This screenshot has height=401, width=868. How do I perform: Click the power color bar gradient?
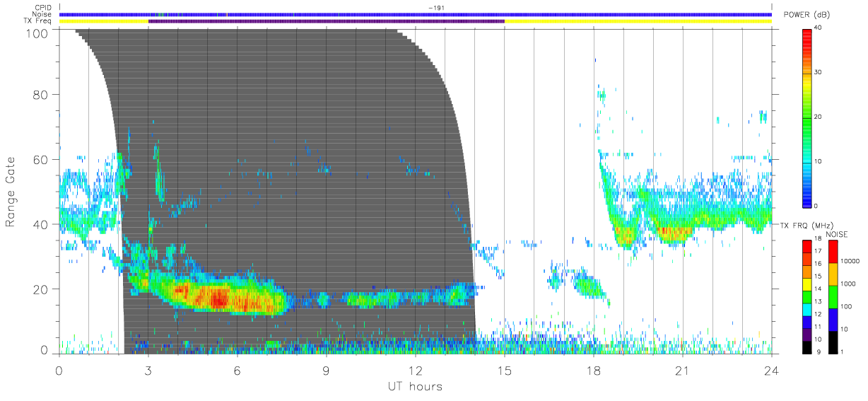click(x=808, y=117)
